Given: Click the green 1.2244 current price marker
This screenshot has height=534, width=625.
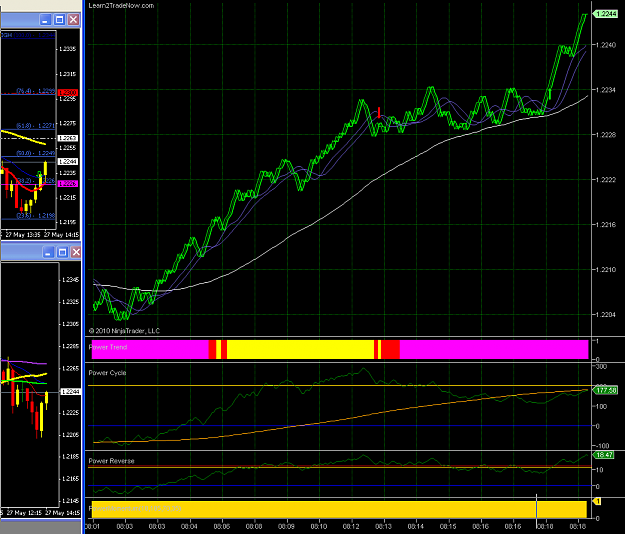Looking at the screenshot, I should [x=605, y=14].
